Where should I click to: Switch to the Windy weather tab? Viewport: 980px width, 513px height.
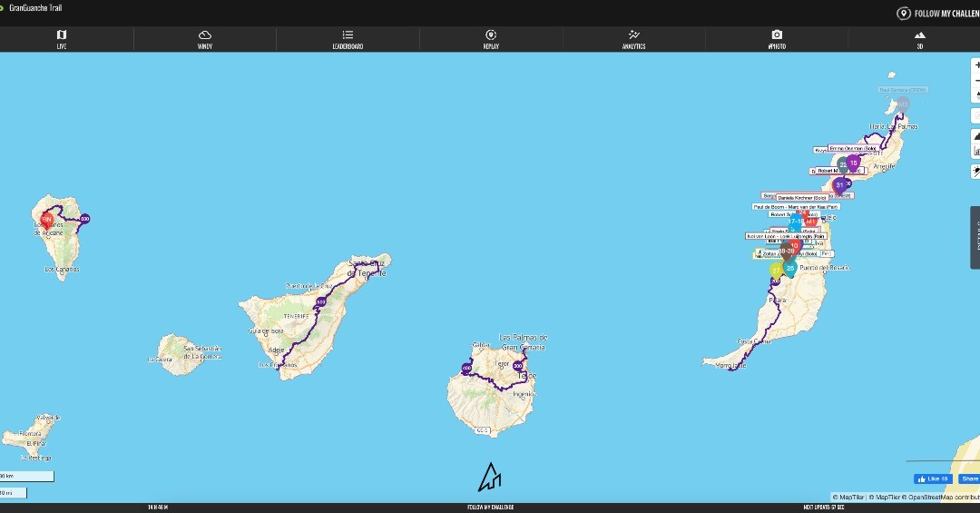click(204, 39)
